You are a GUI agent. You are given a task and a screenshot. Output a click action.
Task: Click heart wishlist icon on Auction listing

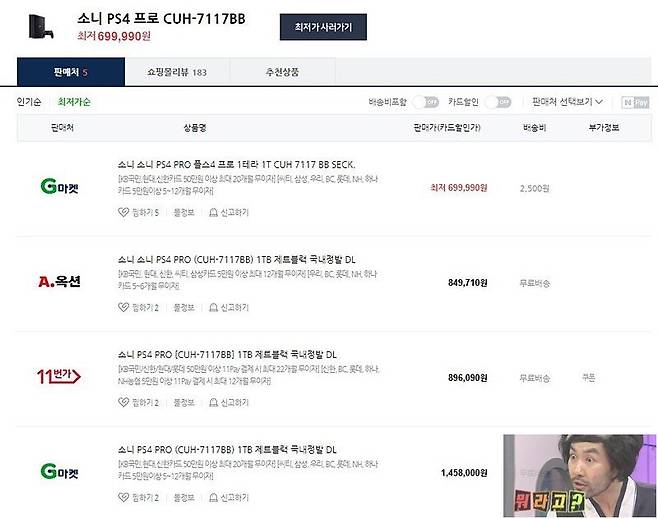pos(123,307)
